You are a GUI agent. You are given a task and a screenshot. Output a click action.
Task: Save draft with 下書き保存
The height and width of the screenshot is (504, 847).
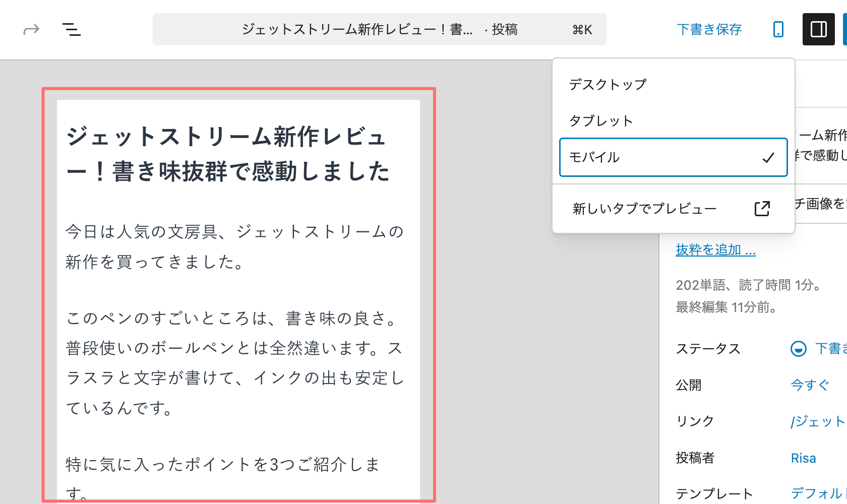click(709, 29)
